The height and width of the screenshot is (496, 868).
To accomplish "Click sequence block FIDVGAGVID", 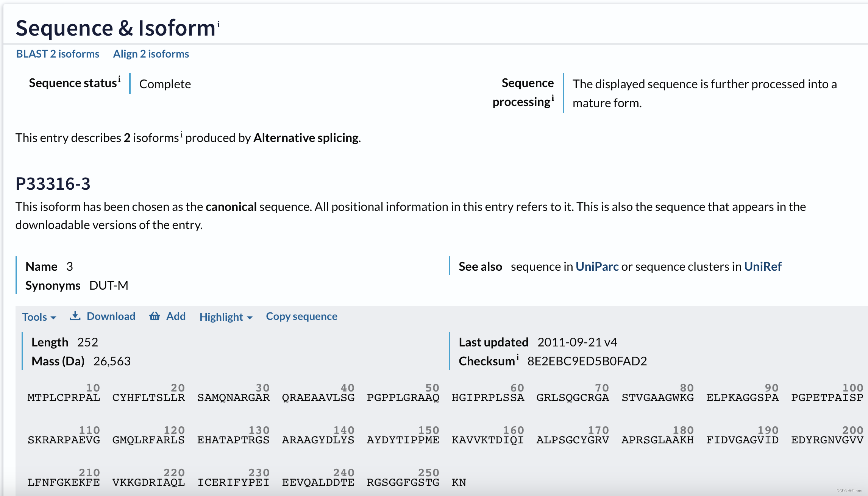I will pyautogui.click(x=742, y=440).
